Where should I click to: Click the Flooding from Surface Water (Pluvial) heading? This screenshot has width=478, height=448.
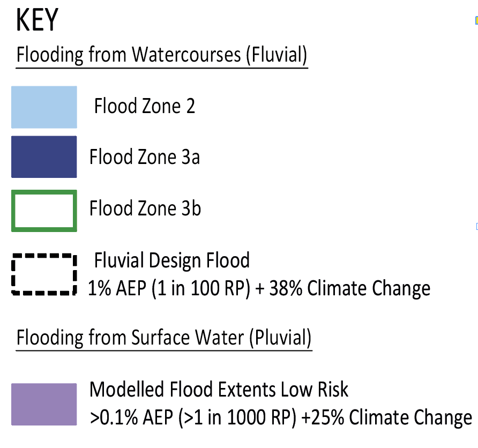point(164,338)
